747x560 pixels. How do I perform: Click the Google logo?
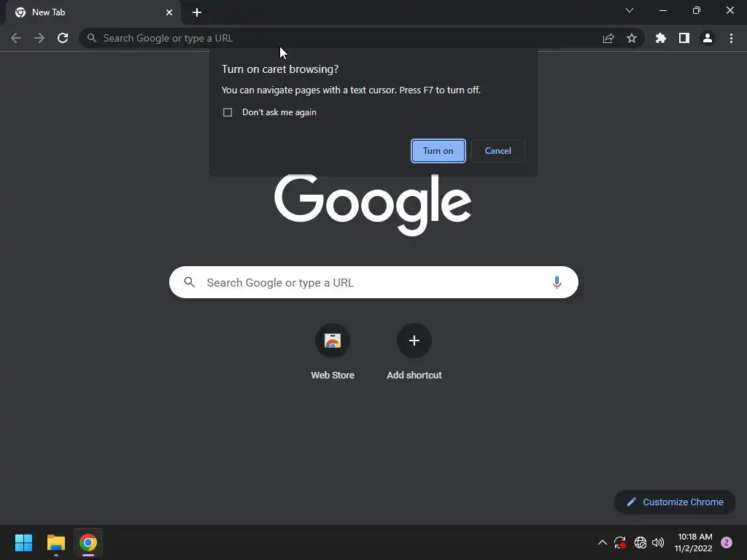tap(373, 205)
